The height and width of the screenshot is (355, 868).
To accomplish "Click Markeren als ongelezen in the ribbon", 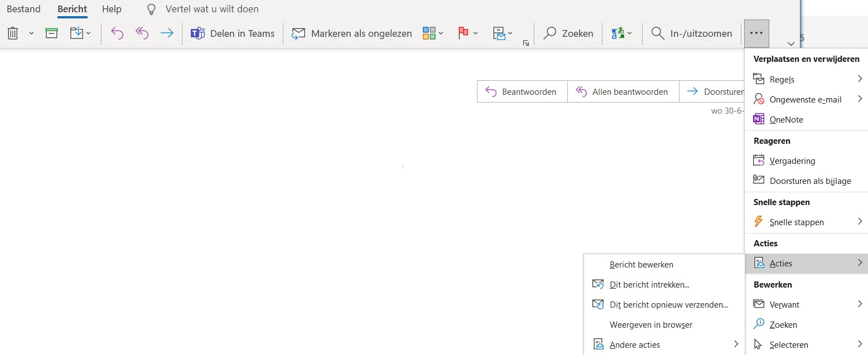I will point(353,33).
